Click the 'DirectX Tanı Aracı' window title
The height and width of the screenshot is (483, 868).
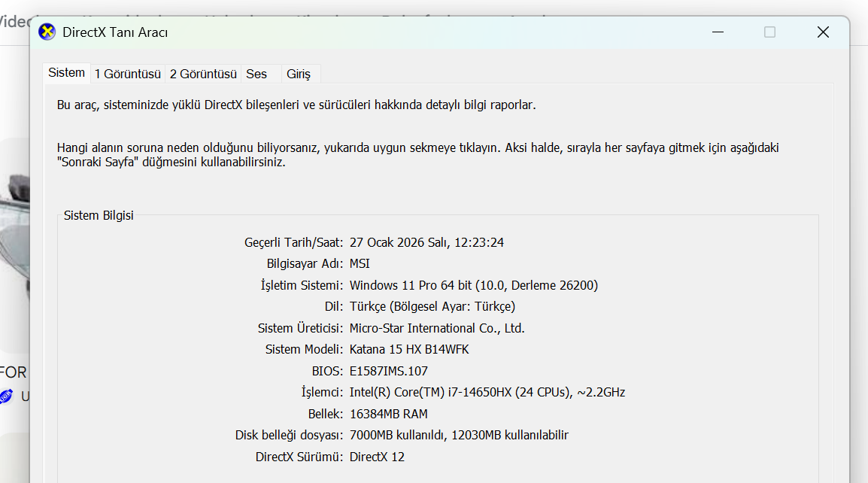[115, 32]
